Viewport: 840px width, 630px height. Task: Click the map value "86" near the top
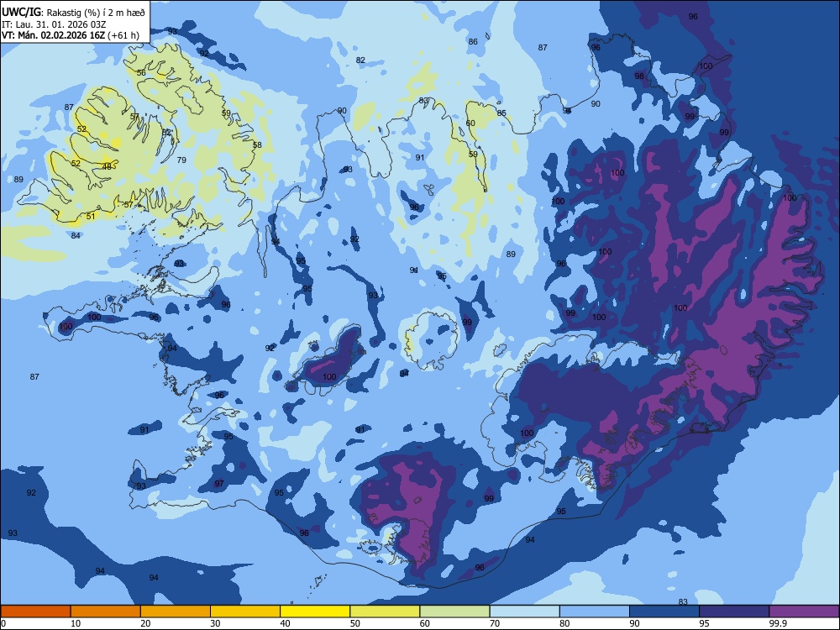pyautogui.click(x=472, y=41)
